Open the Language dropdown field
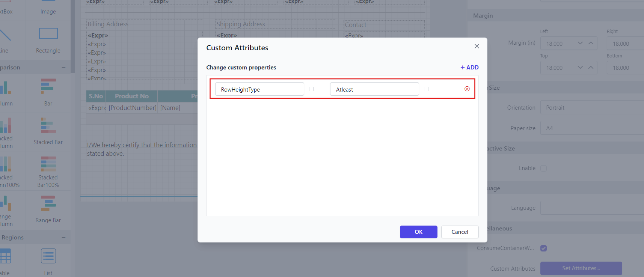Image resolution: width=644 pixels, height=277 pixels. 592,208
